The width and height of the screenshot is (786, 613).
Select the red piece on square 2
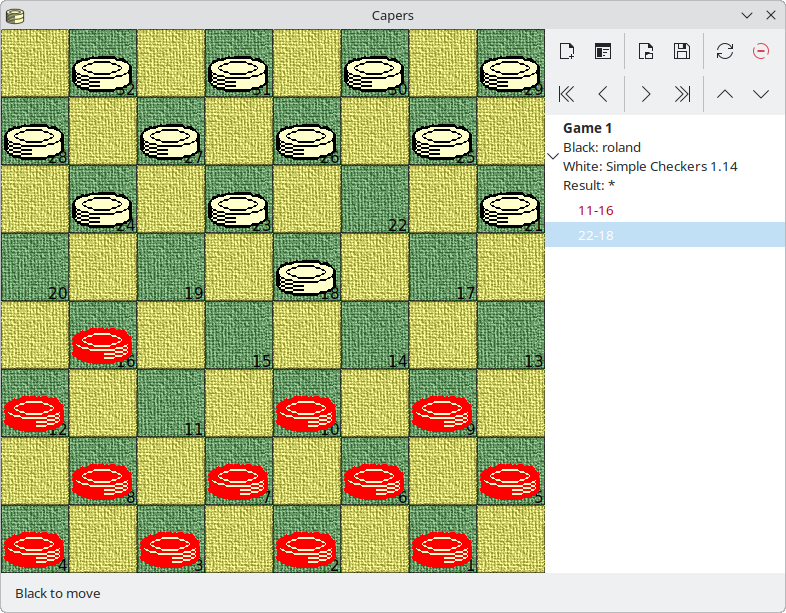(306, 550)
